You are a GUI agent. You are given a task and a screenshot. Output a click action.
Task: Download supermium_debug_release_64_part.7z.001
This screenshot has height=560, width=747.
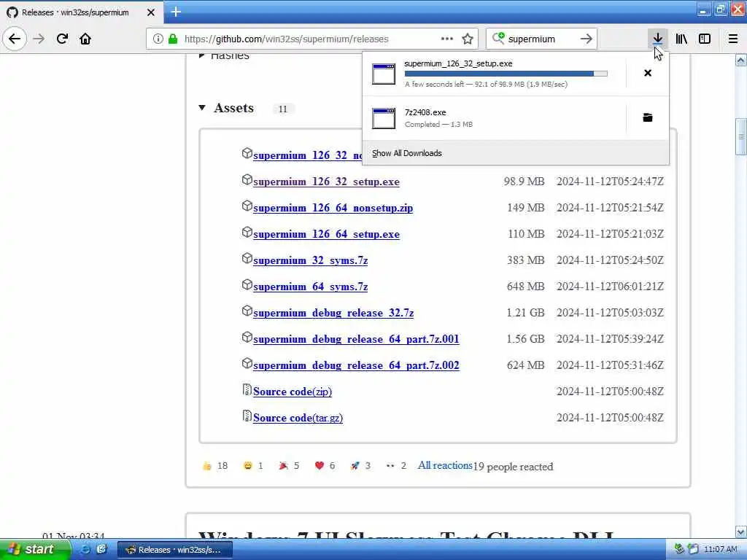click(356, 339)
